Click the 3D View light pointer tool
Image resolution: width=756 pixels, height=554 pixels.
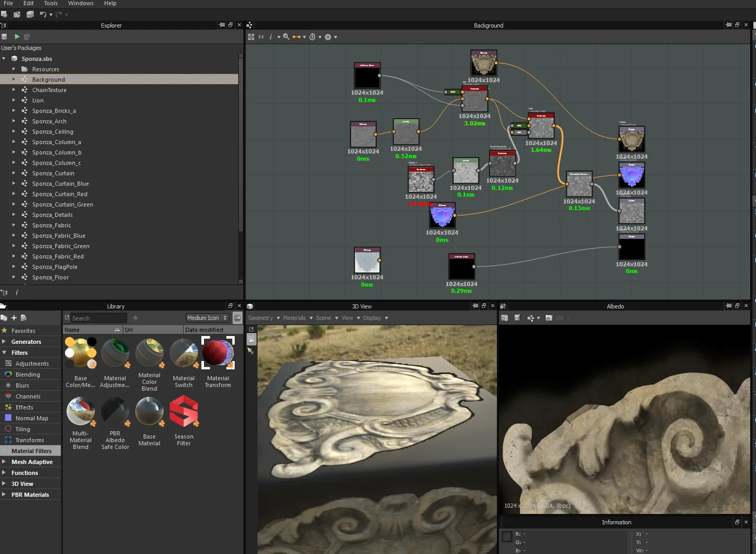(251, 351)
